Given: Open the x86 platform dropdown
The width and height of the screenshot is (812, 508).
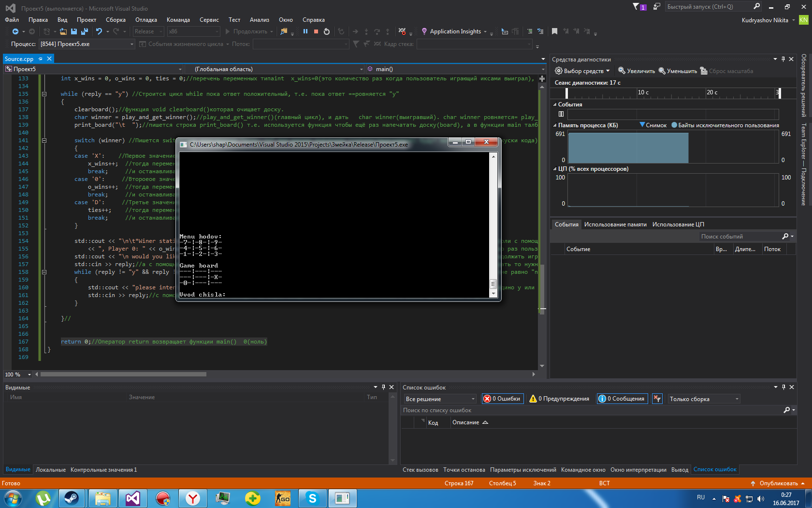Looking at the screenshot, I should [193, 31].
